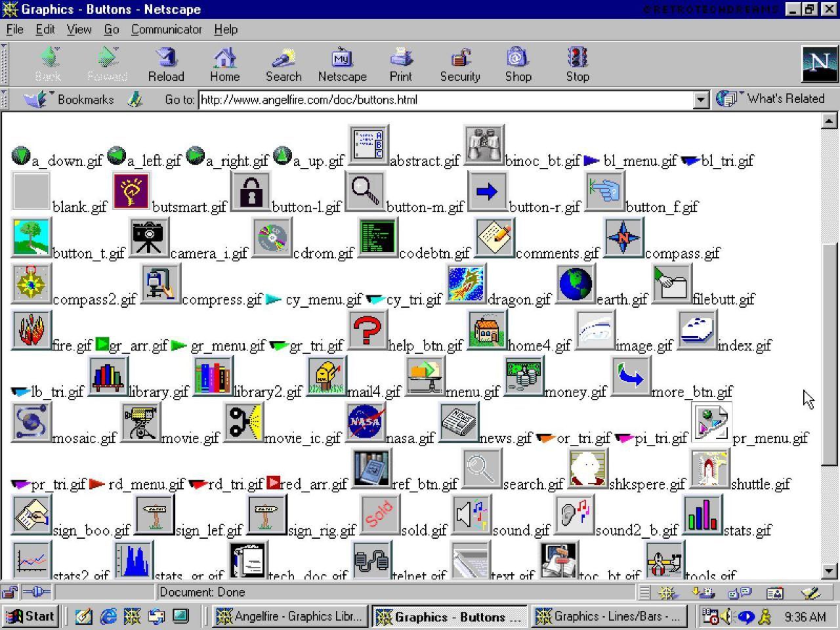The height and width of the screenshot is (630, 840).
Task: Go to the Home page icon
Action: coord(224,59)
